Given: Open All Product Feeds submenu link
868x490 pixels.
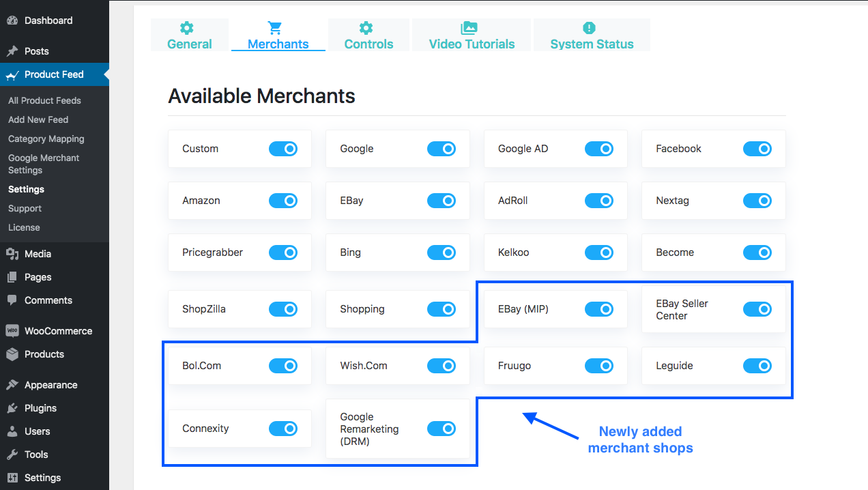Looking at the screenshot, I should [44, 100].
